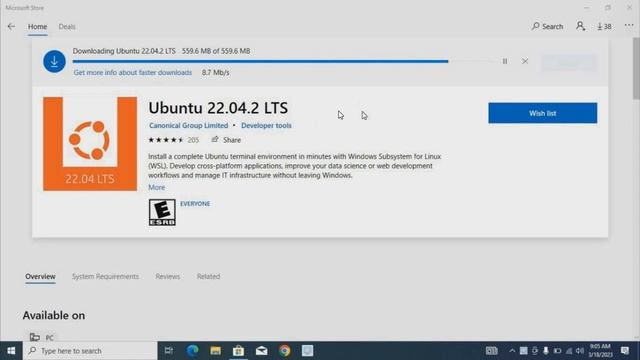Screen dimensions: 640x360
Task: Open the last pinned taskbar app icon
Action: pos(308,351)
